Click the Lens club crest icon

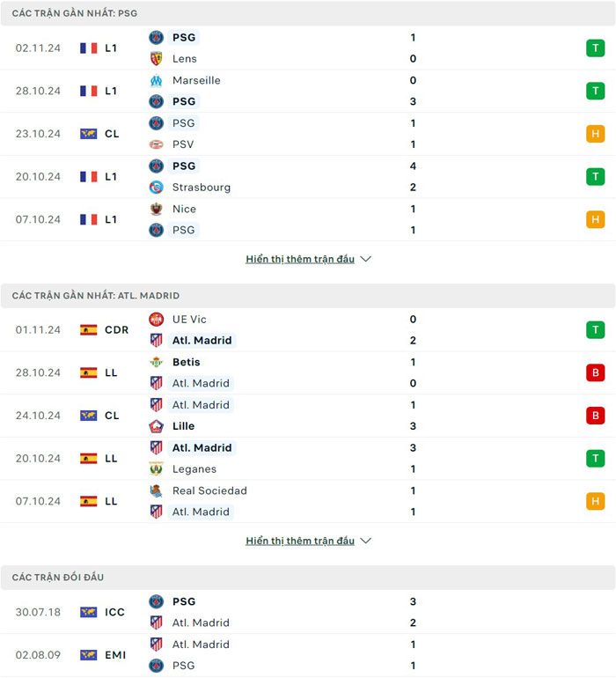click(157, 59)
